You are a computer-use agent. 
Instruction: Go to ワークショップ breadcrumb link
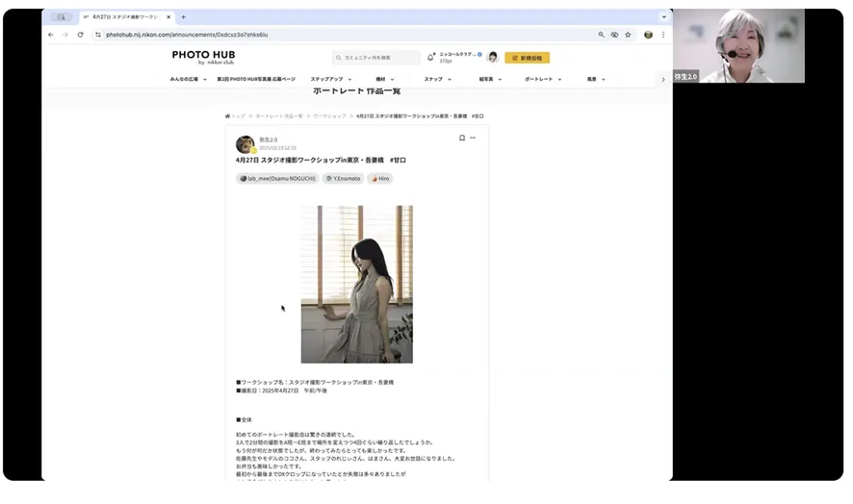coord(329,116)
